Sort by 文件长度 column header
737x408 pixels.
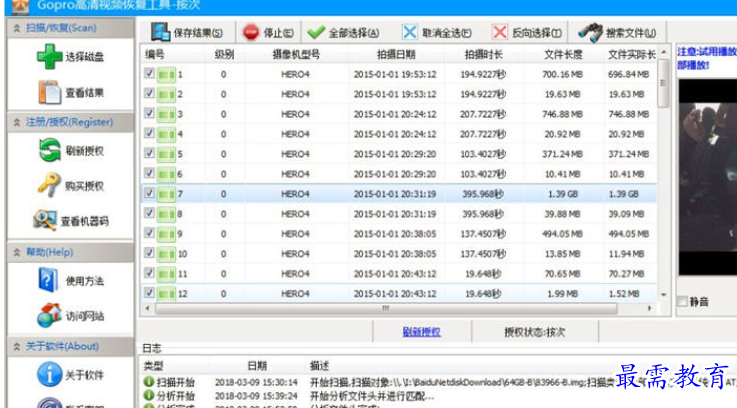tap(563, 54)
